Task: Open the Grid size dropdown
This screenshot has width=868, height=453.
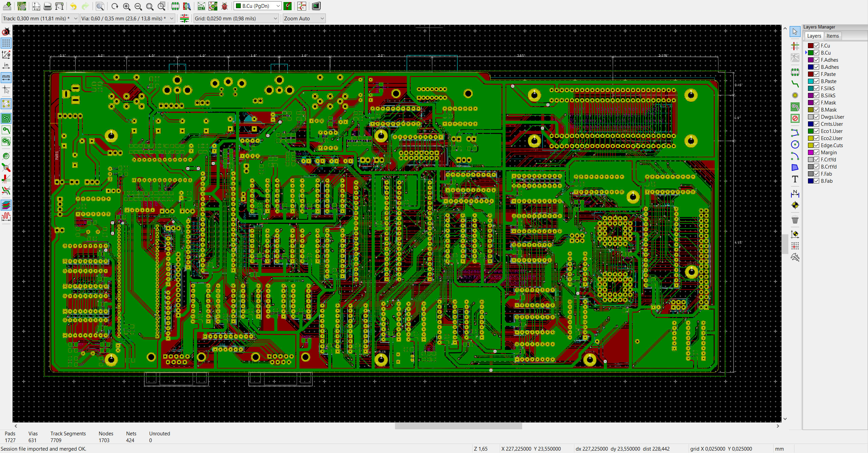Action: coord(236,18)
